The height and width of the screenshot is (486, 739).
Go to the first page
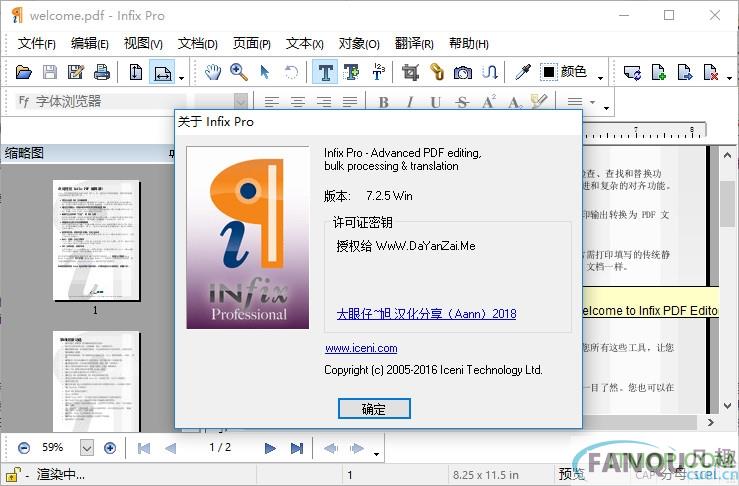144,448
